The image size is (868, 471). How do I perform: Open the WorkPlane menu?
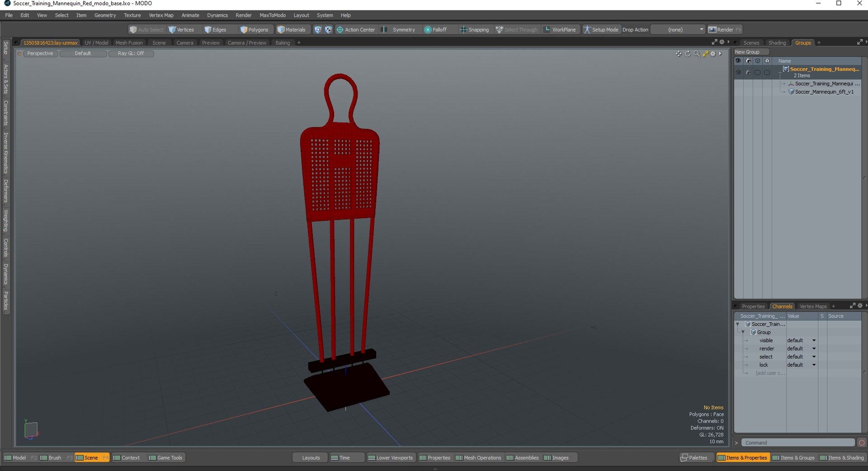coord(560,30)
